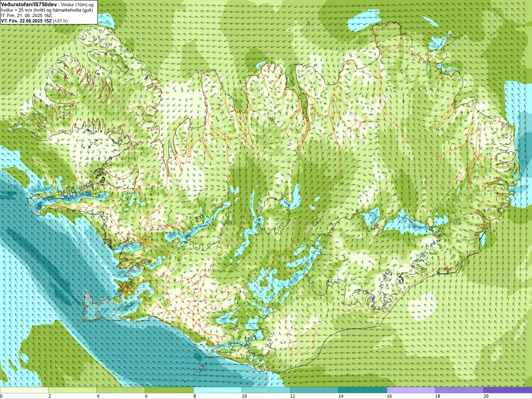This screenshot has height=399, width=532.
Task: Click the '(+21 h)' forecast offset text
Action: (x=60, y=21)
